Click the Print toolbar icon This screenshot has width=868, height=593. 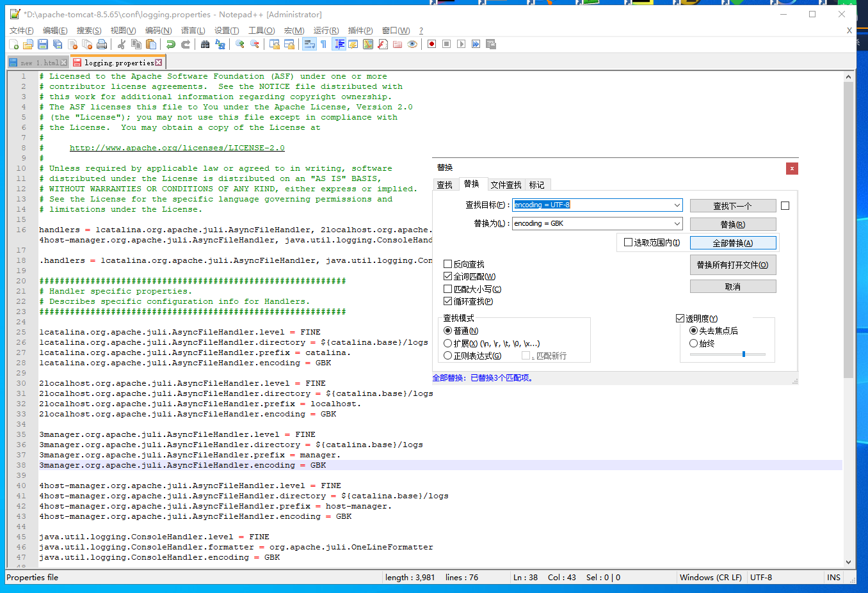click(102, 44)
